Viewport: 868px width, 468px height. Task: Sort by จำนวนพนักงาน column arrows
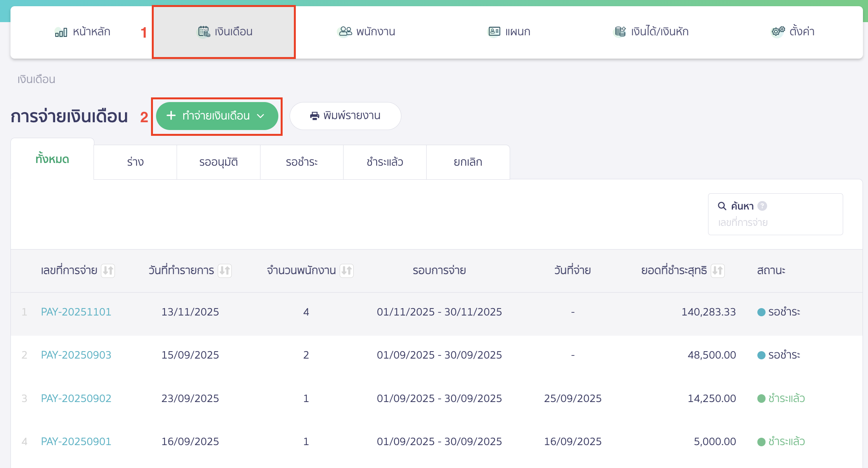pos(347,270)
